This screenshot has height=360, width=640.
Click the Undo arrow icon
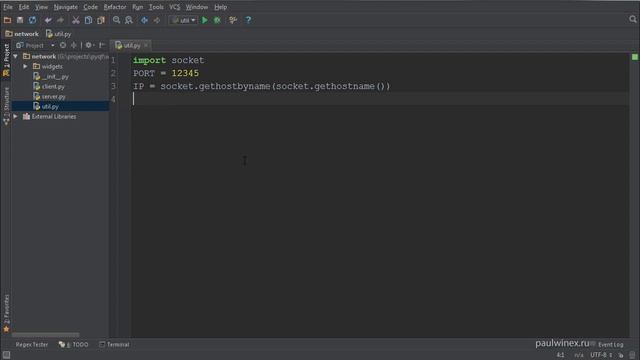(x=48, y=20)
